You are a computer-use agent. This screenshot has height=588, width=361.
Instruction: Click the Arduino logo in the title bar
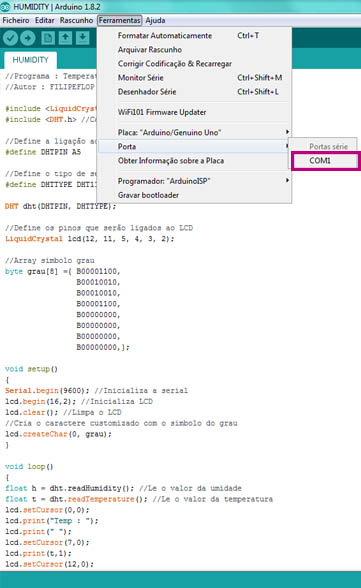[5, 7]
